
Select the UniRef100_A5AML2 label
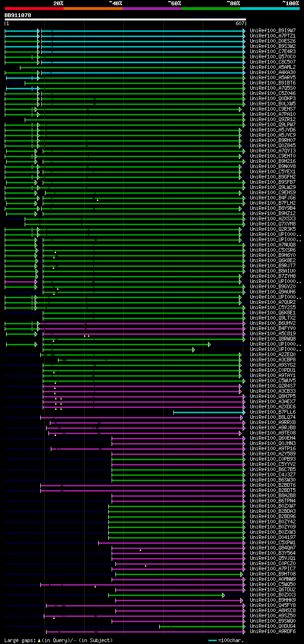[x=273, y=67]
